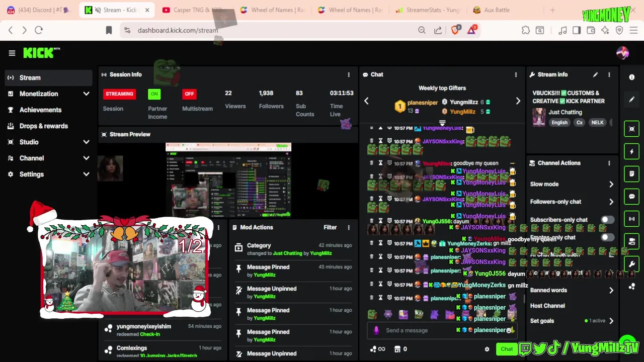Click the Stream Preview thumbnail
Viewport: 644px width, 362px height.
click(228, 180)
